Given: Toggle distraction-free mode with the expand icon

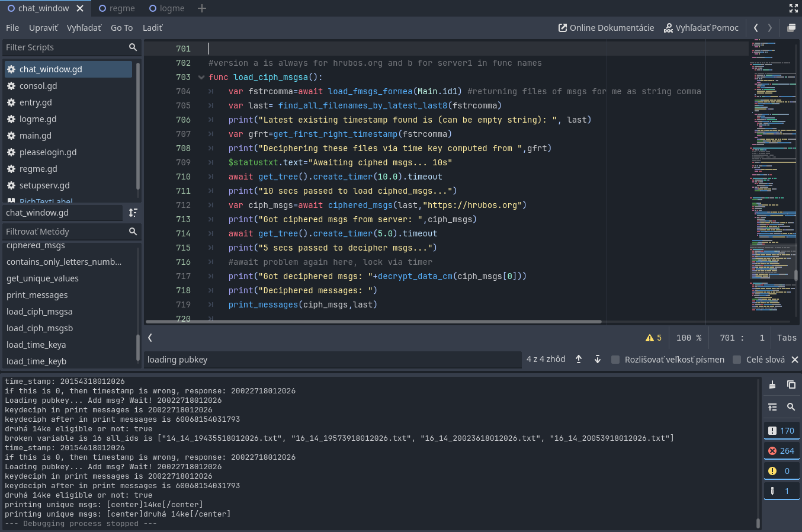Looking at the screenshot, I should [793, 8].
